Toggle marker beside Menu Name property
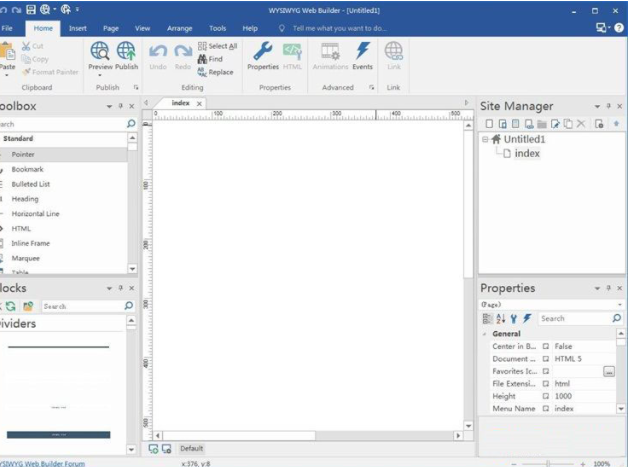Screen dimensions: 632x467 [546, 409]
